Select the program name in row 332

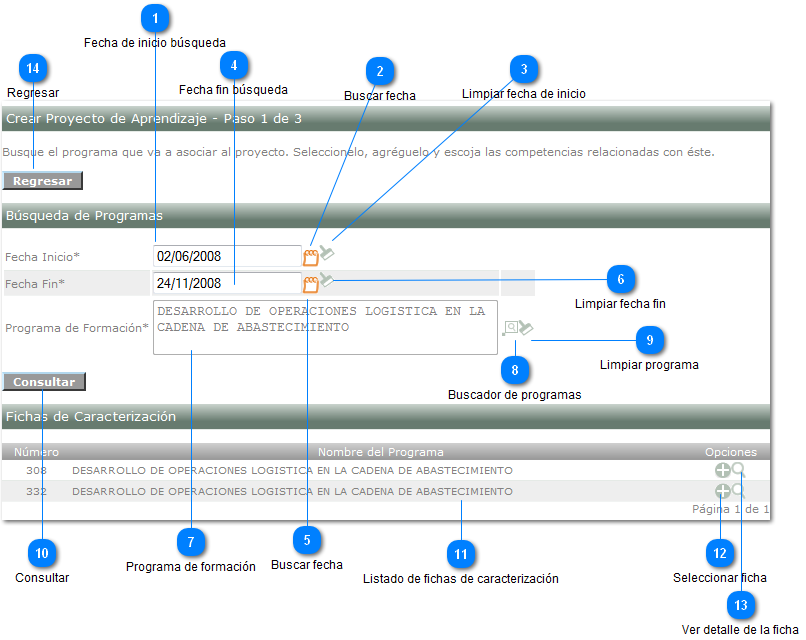pos(292,491)
